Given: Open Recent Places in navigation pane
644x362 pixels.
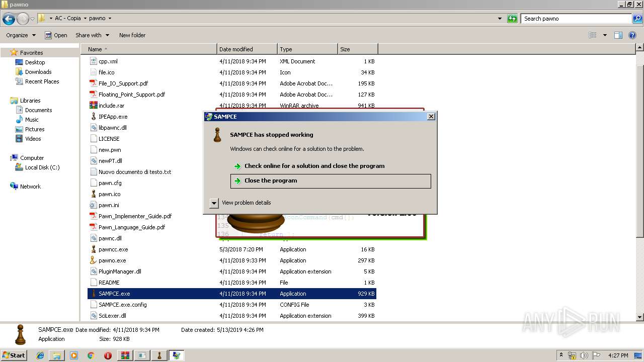Looking at the screenshot, I should coord(42,81).
